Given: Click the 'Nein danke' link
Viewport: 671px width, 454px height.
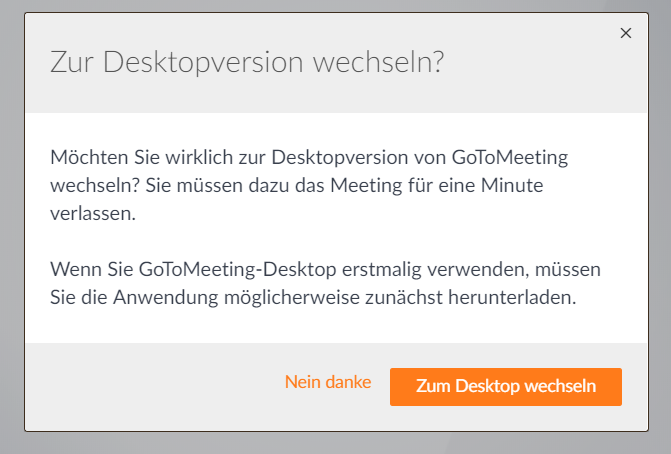Looking at the screenshot, I should tap(328, 382).
